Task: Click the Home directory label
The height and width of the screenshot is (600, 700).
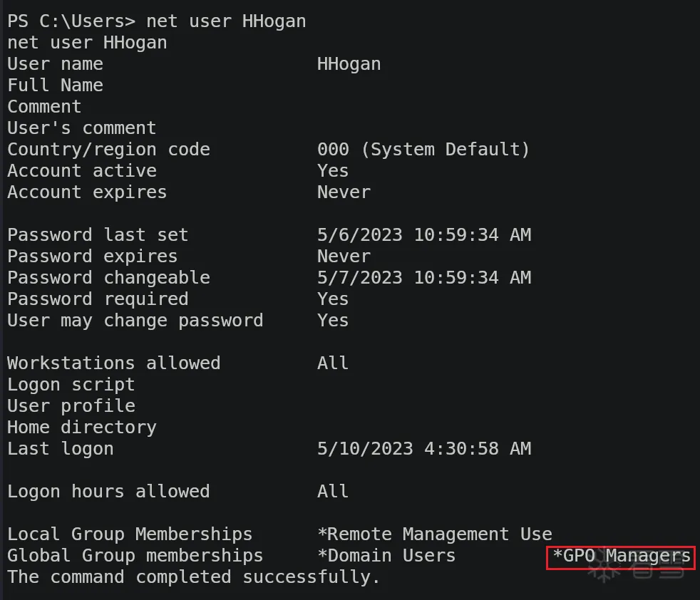Action: (81, 428)
